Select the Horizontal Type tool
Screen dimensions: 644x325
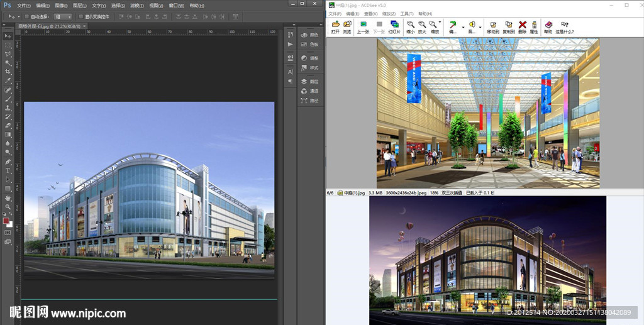[x=8, y=170]
